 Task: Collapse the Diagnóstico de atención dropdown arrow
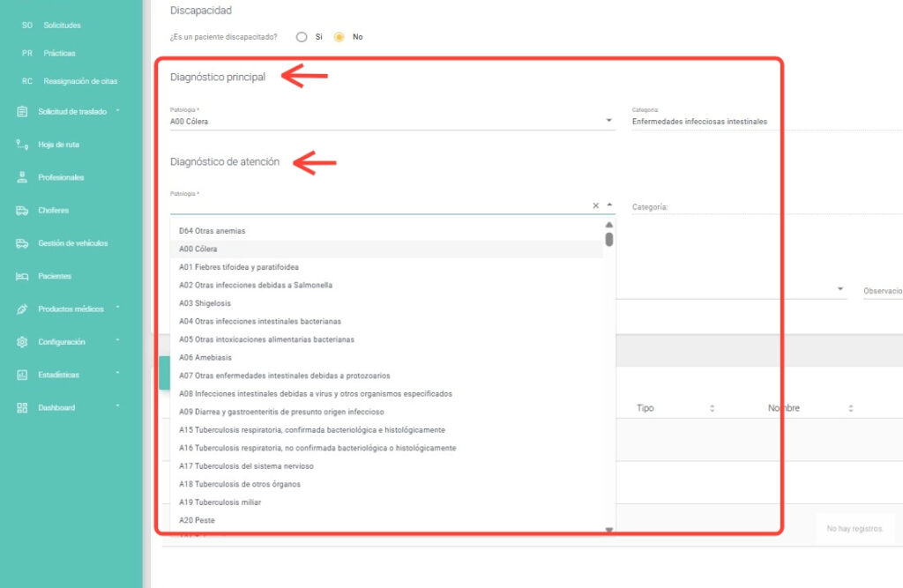tap(609, 205)
